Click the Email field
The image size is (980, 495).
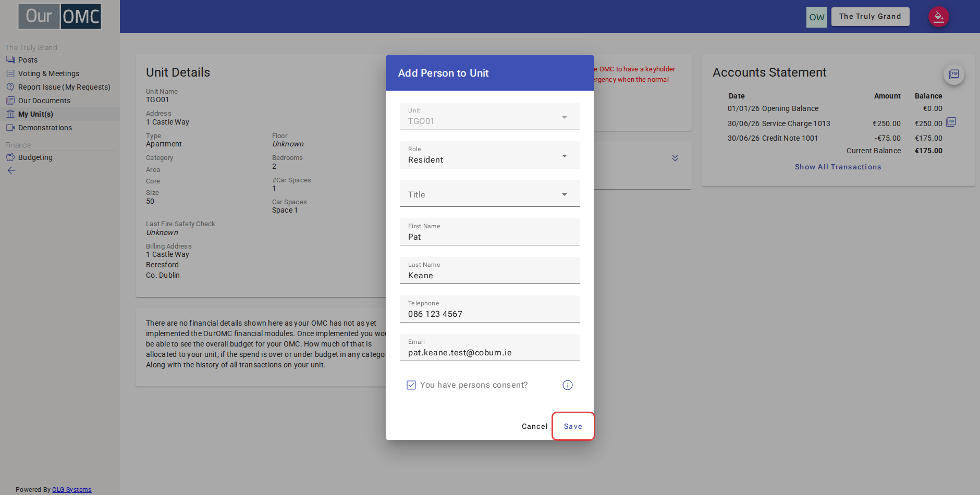tap(490, 348)
